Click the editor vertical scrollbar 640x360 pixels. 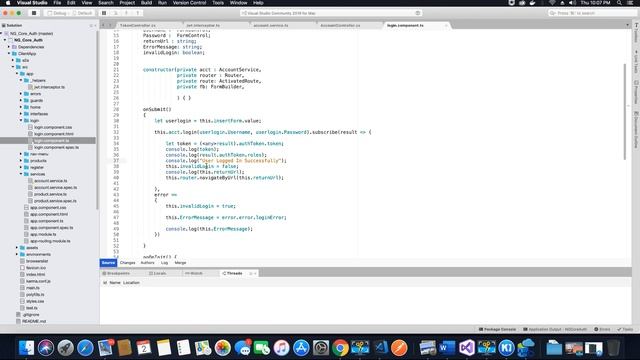click(x=624, y=112)
